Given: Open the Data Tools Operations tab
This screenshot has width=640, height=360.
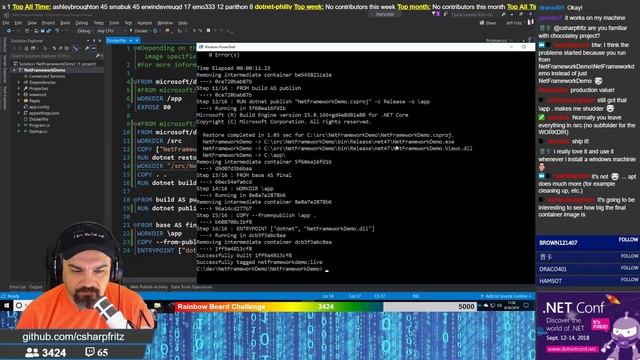Looking at the screenshot, I should (x=191, y=287).
